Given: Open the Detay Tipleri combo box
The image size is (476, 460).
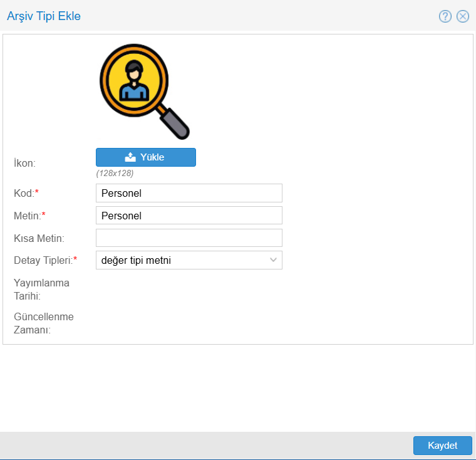Looking at the screenshot, I should pyautogui.click(x=182, y=260).
